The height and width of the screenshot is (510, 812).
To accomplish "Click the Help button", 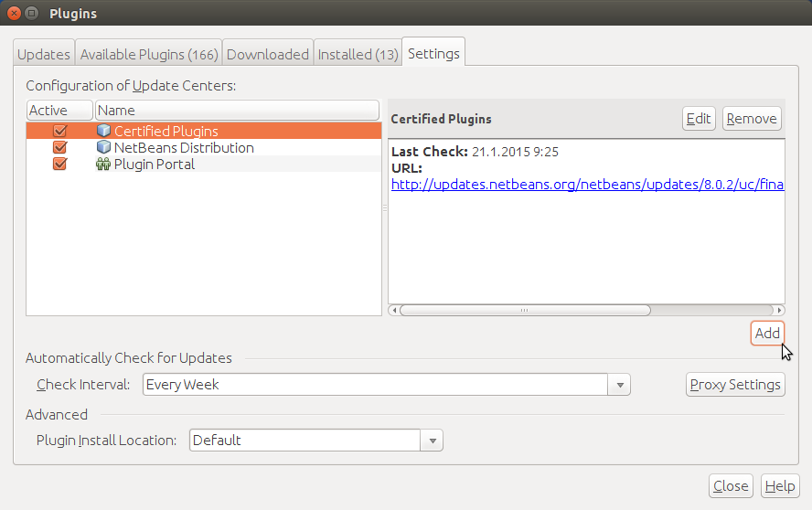I will point(780,485).
